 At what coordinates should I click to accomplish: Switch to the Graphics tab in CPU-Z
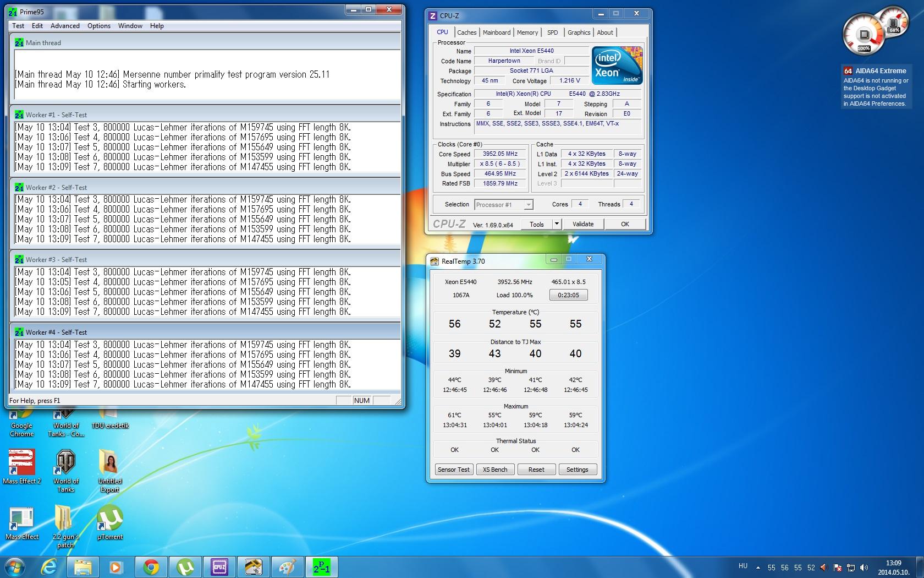pyautogui.click(x=579, y=32)
